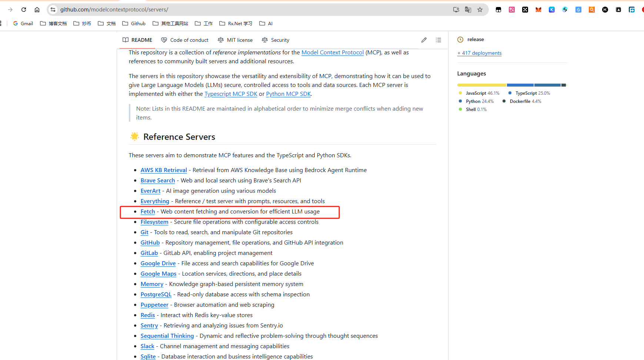Open the GitHub server link in list
The width and height of the screenshot is (644, 360).
pyautogui.click(x=150, y=243)
